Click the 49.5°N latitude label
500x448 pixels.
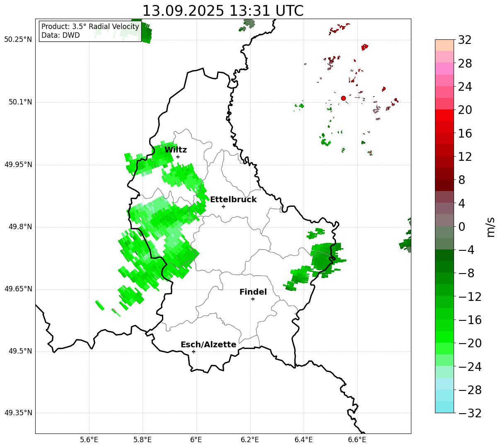pos(20,351)
